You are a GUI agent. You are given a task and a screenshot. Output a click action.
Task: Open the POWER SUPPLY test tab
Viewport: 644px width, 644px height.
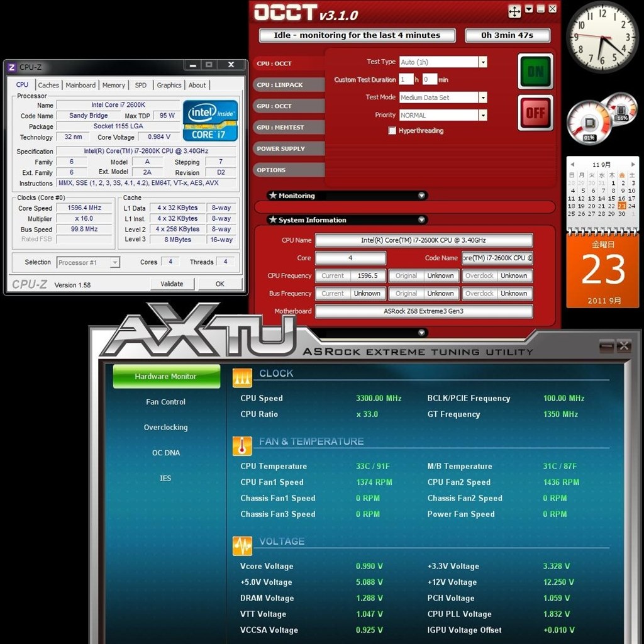(x=288, y=148)
